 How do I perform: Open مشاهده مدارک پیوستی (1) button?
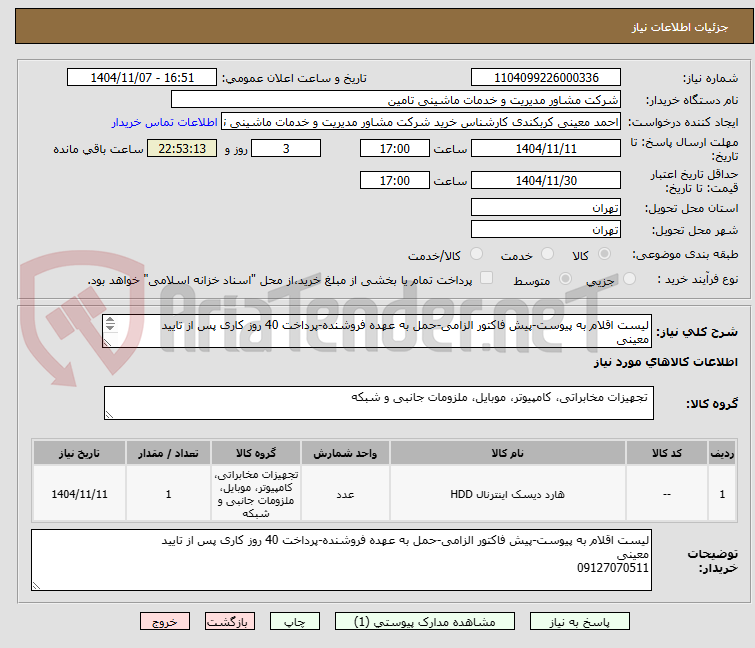point(425,622)
